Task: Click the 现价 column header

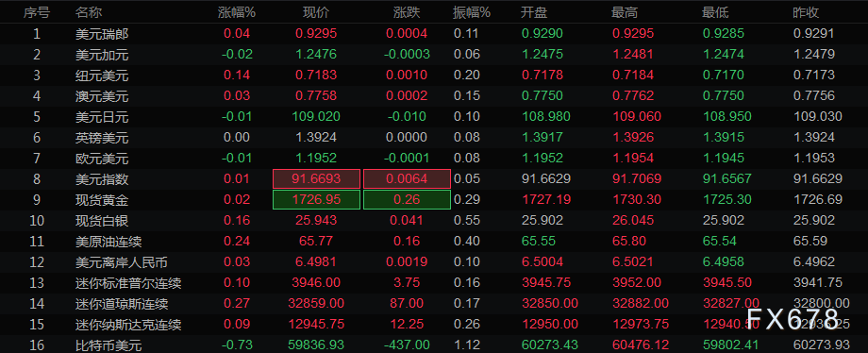Action: pos(316,12)
